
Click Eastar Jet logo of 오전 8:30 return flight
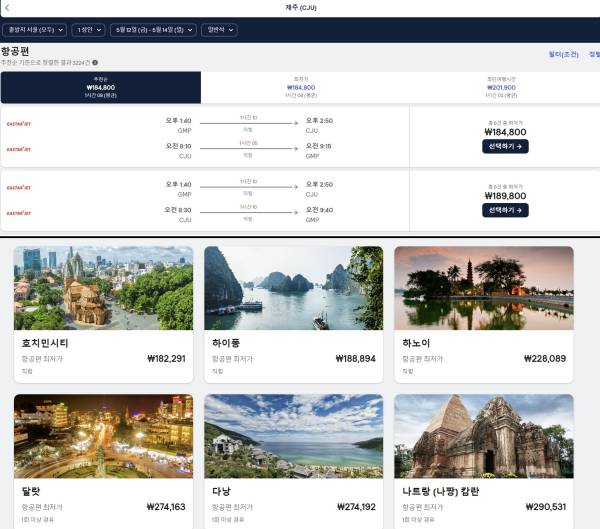coord(19,213)
